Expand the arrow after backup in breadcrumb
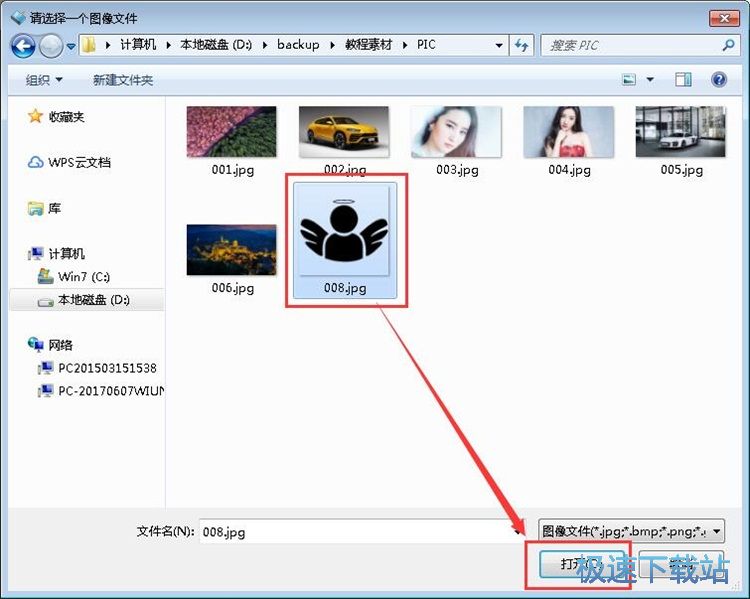Viewport: 750px width, 599px height. (332, 45)
